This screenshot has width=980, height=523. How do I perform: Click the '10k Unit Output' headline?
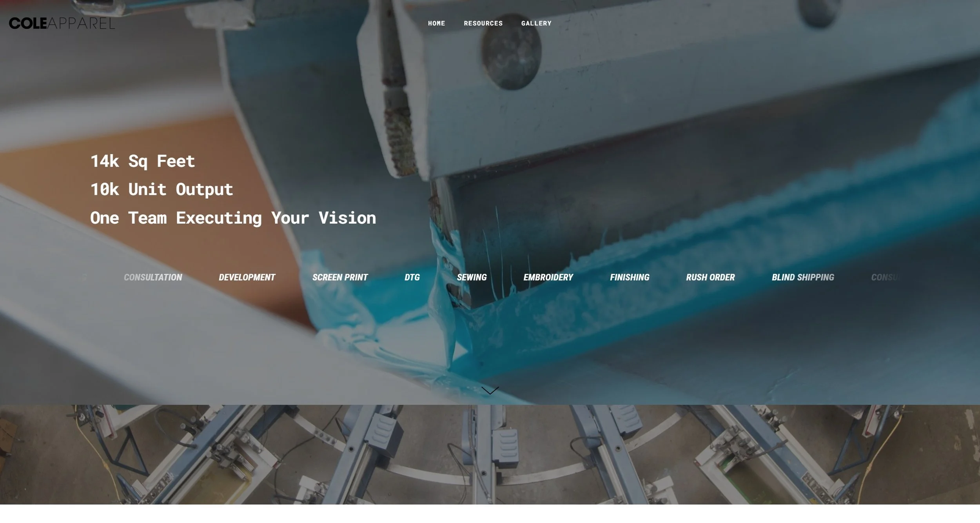pyautogui.click(x=162, y=189)
